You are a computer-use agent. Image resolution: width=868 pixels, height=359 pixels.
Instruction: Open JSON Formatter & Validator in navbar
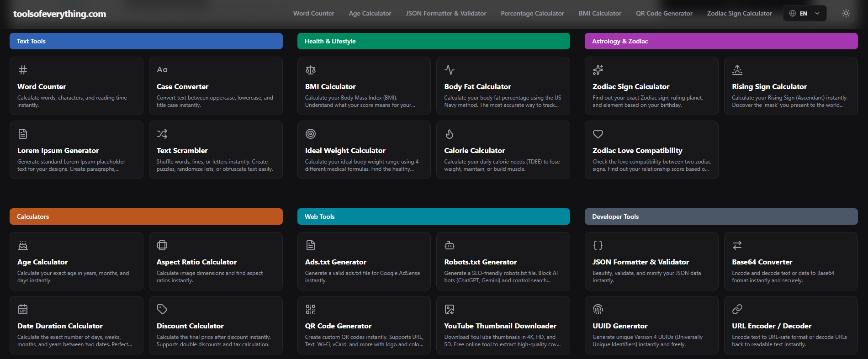tap(446, 13)
